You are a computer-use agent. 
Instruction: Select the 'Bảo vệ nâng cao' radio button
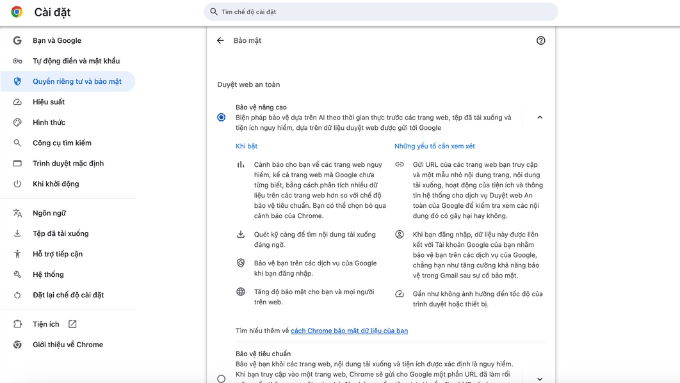pyautogui.click(x=221, y=117)
